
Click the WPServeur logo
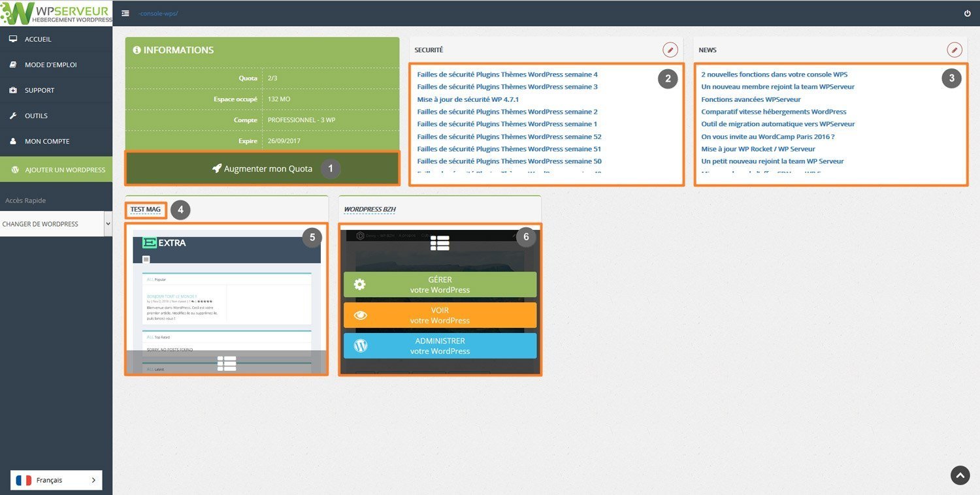point(56,13)
